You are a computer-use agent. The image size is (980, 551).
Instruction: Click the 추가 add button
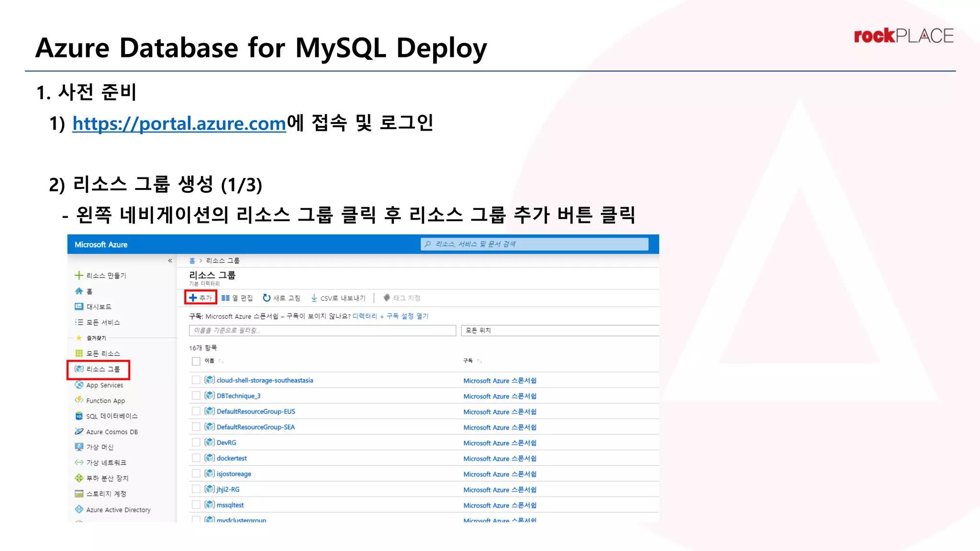(x=200, y=298)
